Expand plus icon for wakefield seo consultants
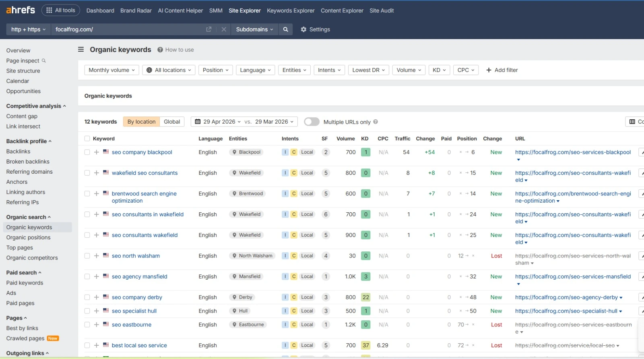 (x=96, y=173)
